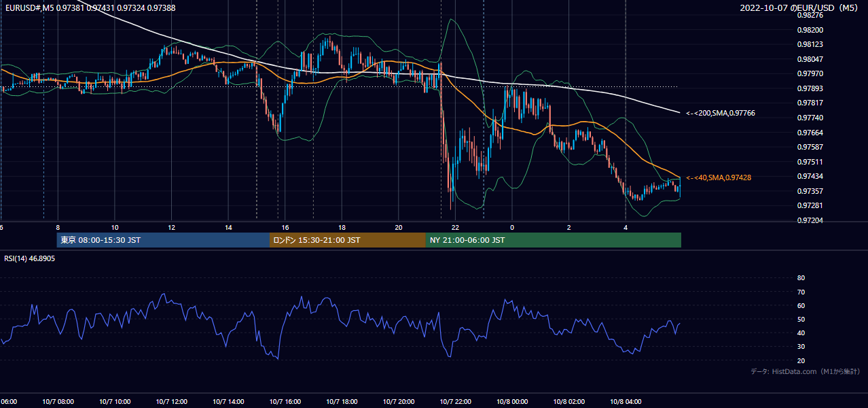
Task: Click price axis value 0.97664
Action: click(x=810, y=133)
